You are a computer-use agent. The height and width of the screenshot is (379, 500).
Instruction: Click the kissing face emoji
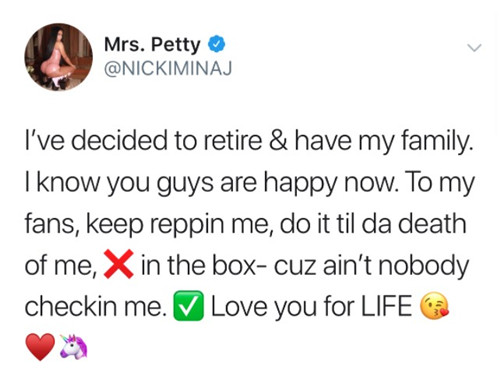click(x=435, y=306)
